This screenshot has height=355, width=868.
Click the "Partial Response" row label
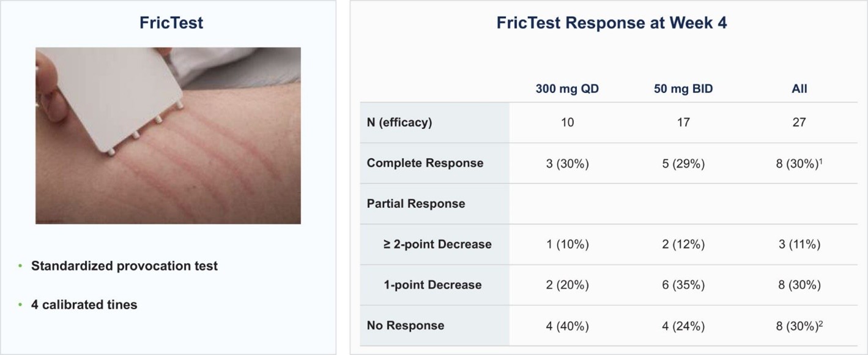click(416, 204)
